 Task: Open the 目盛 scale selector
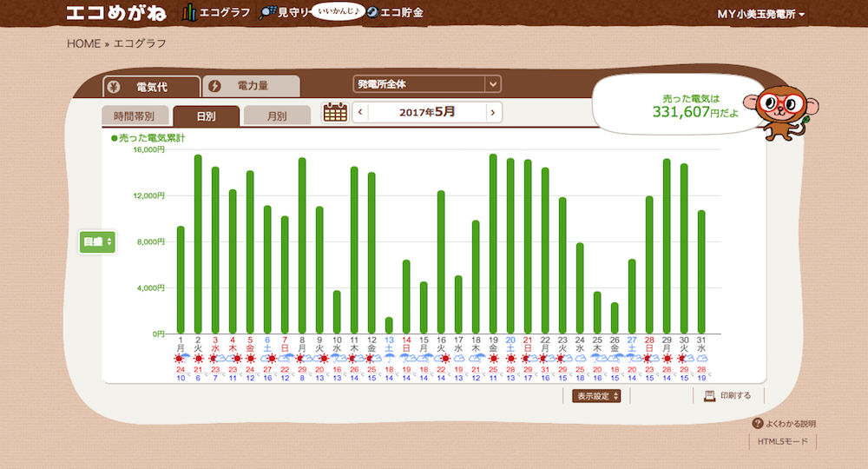point(97,242)
